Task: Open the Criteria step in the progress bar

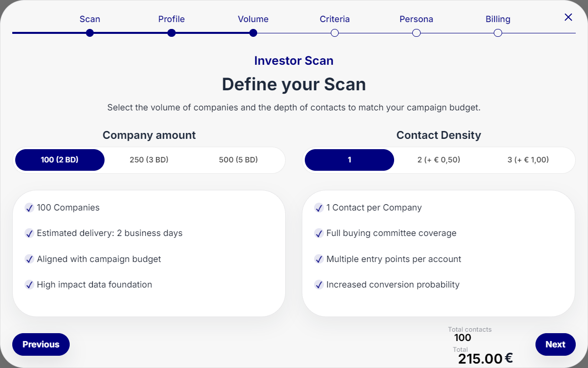Action: click(335, 33)
